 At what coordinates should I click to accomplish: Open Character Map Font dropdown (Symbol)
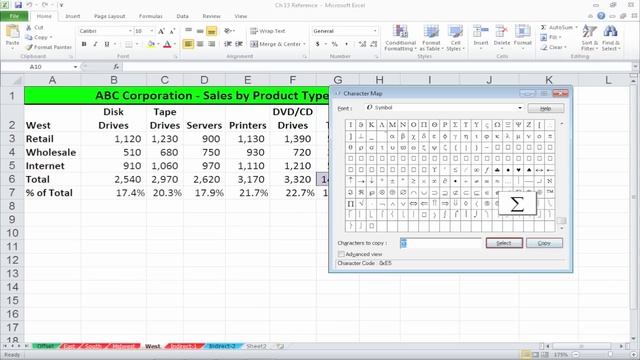coord(520,108)
